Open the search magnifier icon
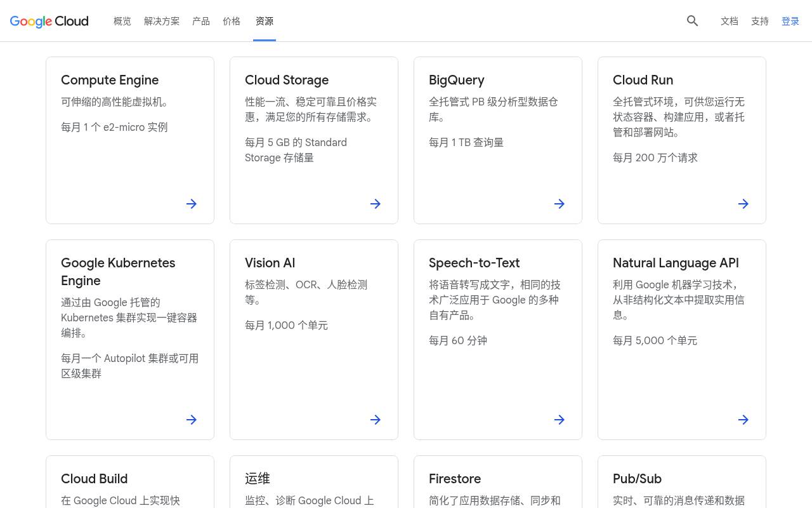 pyautogui.click(x=693, y=21)
